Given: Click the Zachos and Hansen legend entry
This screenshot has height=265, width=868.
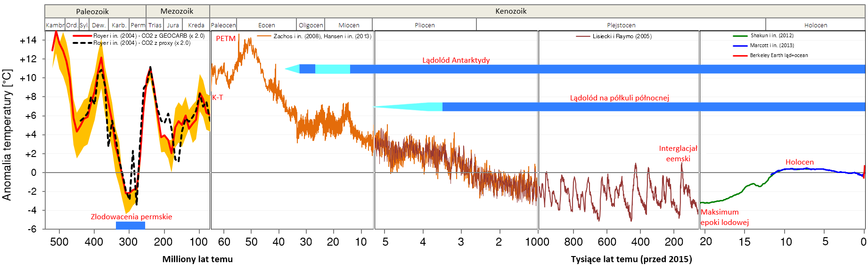Looking at the screenshot, I should pos(322,36).
